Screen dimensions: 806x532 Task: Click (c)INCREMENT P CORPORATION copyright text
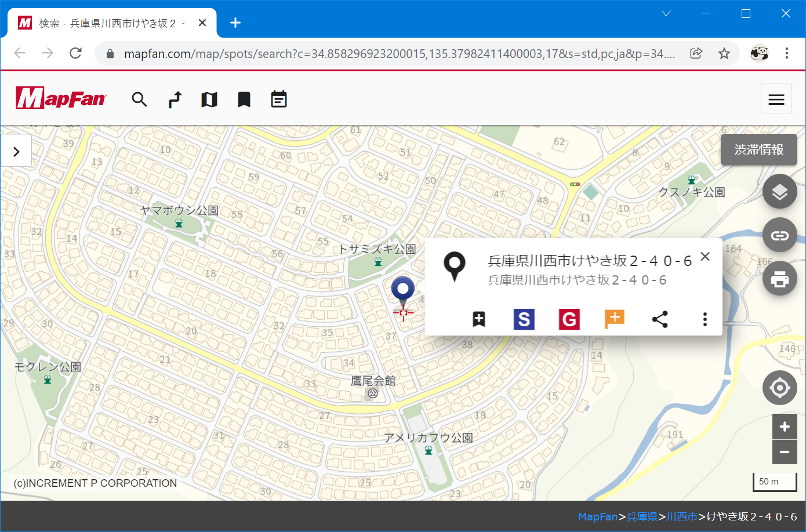click(x=95, y=483)
